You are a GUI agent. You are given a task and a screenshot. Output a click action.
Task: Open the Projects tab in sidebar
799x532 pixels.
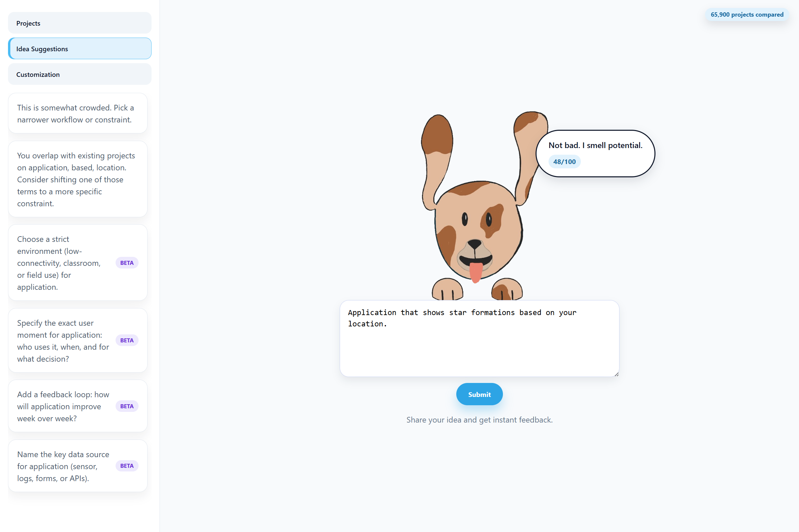80,23
